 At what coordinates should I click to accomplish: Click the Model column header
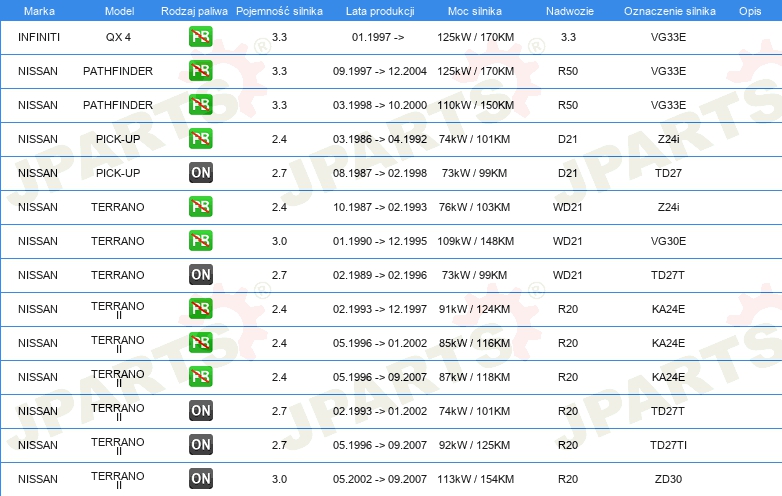[x=119, y=11]
